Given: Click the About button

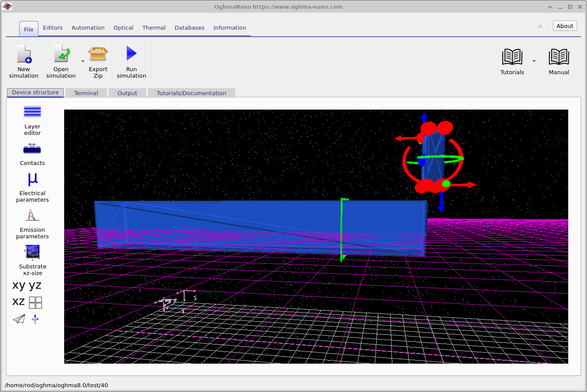Looking at the screenshot, I should point(564,26).
